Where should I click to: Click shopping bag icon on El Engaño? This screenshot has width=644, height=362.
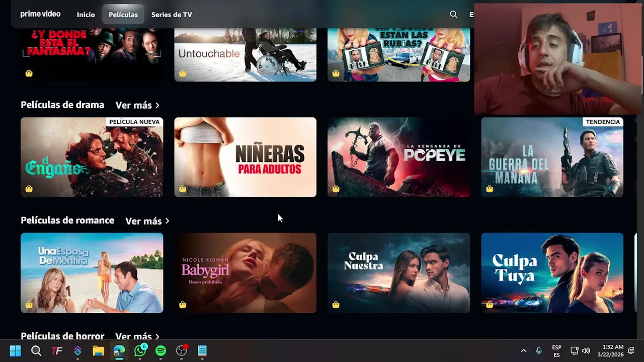[x=29, y=189]
